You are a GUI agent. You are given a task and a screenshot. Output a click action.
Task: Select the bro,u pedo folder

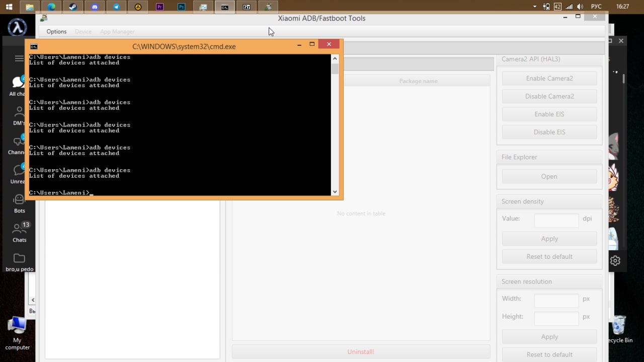pyautogui.click(x=20, y=262)
